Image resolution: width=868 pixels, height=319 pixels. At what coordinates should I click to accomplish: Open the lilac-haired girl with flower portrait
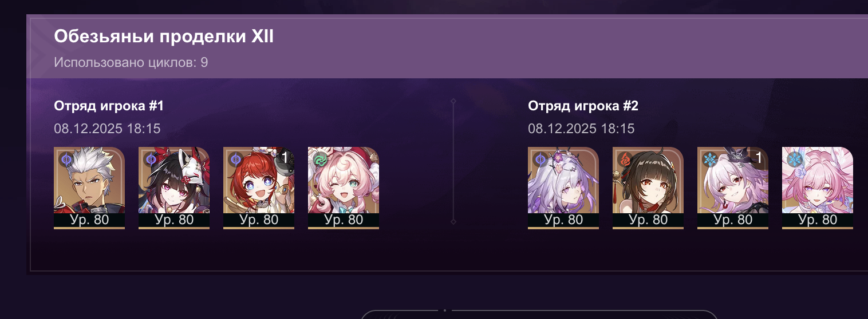563,188
